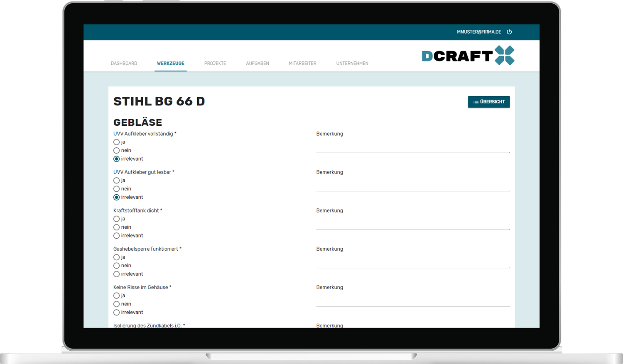The image size is (623, 364).
Task: Mark nein for Kraftstofftank dicht
Action: [117, 227]
